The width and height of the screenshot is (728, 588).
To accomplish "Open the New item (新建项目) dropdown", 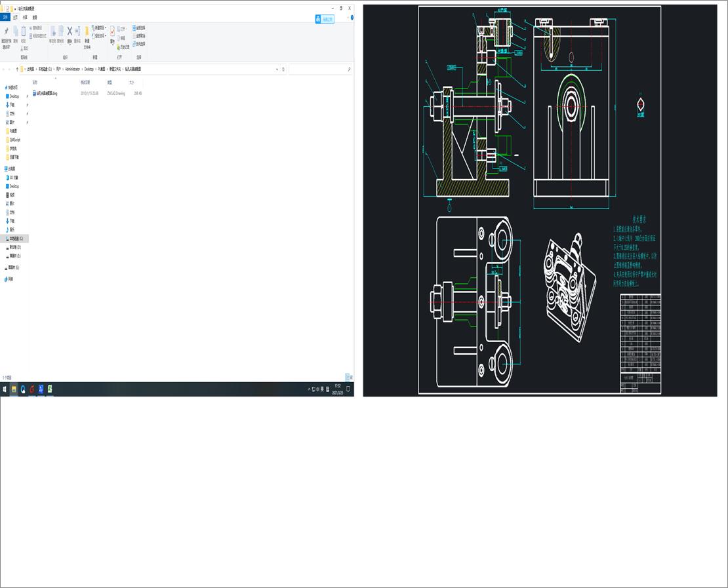I will (x=99, y=28).
